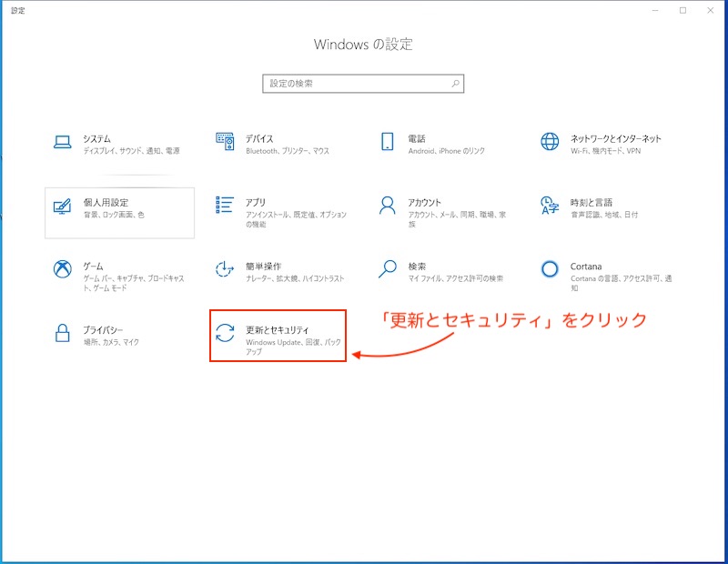Open the 簡単操作 settings title
Image resolution: width=728 pixels, height=564 pixels.
coord(264,267)
